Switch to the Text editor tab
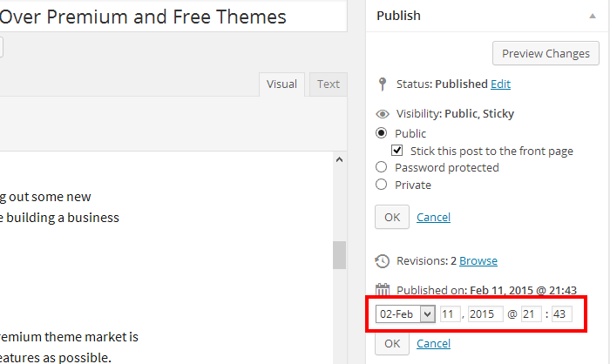This screenshot has height=364, width=610. tap(328, 84)
